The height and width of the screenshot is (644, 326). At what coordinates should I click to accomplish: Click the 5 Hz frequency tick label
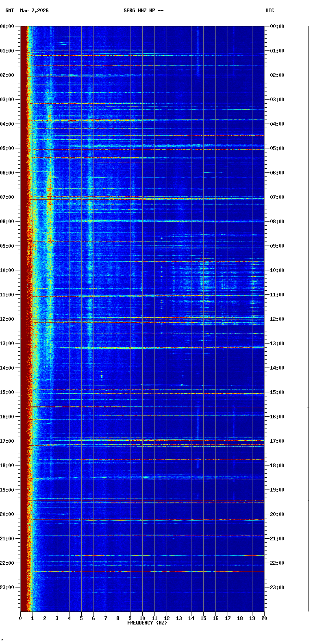click(x=81, y=618)
